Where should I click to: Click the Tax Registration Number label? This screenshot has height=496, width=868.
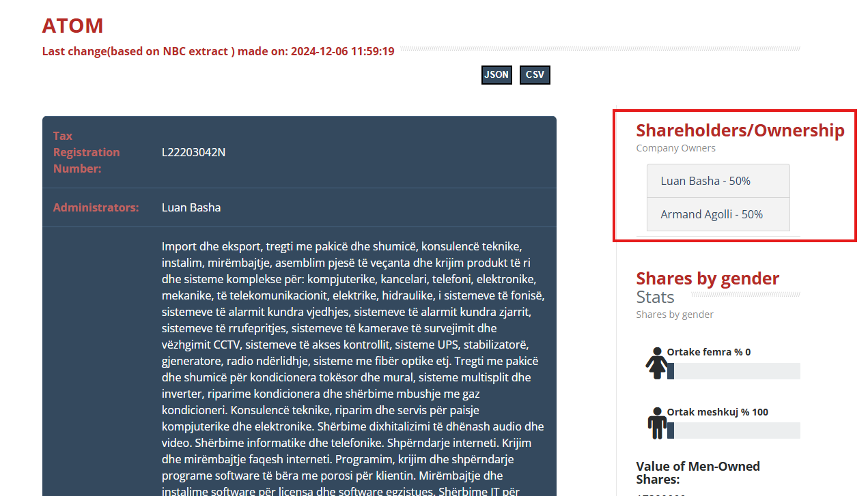click(86, 152)
